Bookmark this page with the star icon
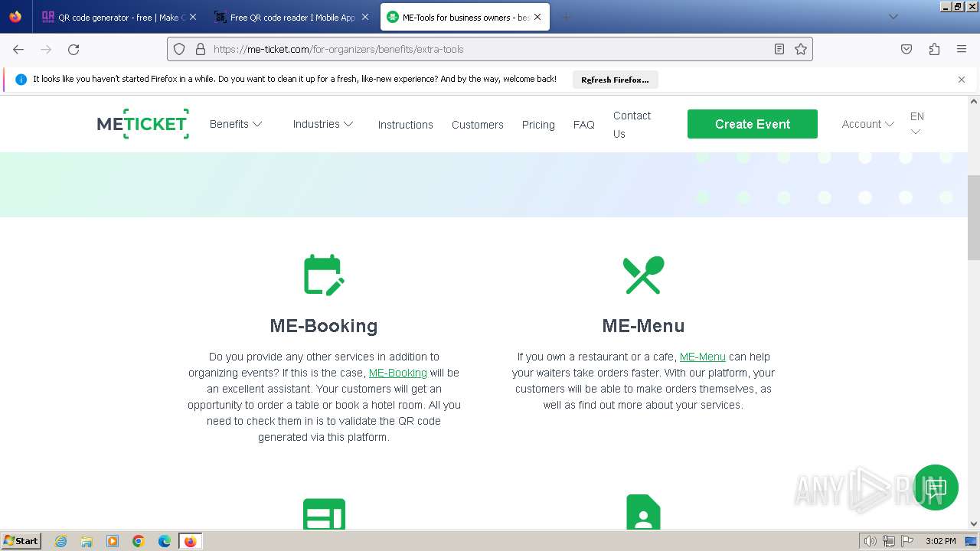Viewport: 980px width, 551px height. point(801,49)
